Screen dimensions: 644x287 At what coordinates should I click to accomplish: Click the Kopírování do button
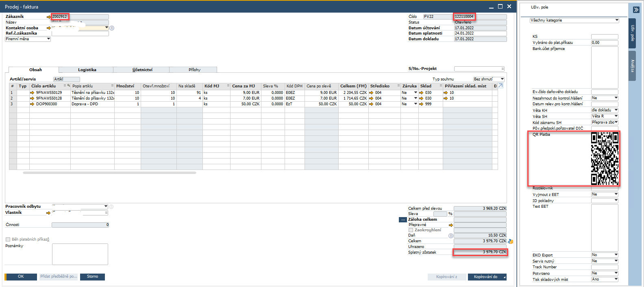pos(487,277)
